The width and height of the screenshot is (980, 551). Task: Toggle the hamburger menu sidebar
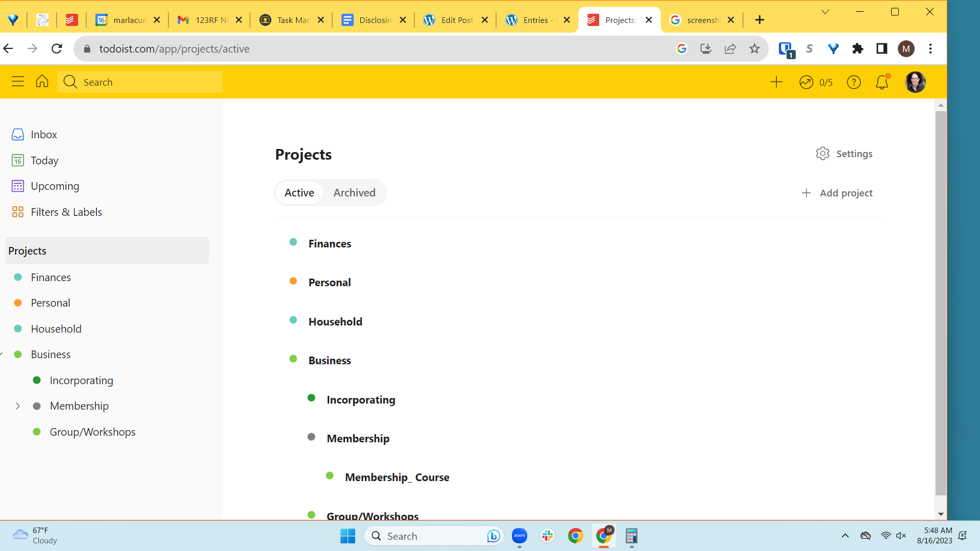[x=18, y=82]
